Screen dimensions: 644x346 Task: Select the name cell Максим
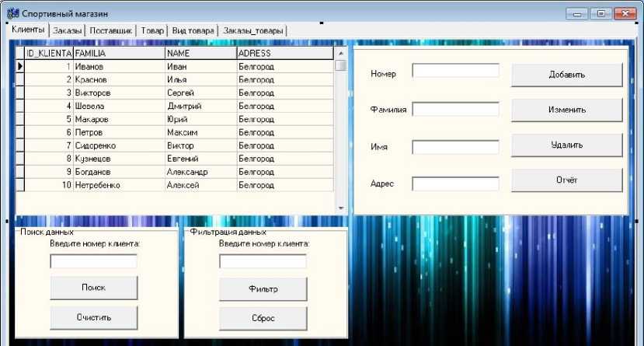click(201, 132)
